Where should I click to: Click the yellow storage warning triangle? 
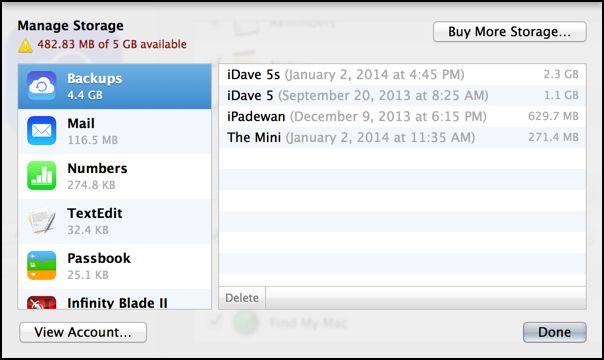(x=25, y=45)
